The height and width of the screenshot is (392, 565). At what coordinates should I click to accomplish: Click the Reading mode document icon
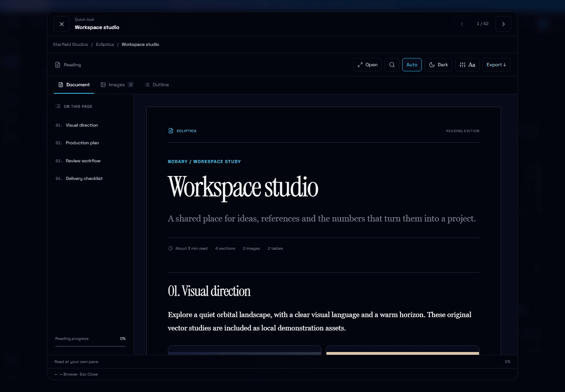(58, 65)
